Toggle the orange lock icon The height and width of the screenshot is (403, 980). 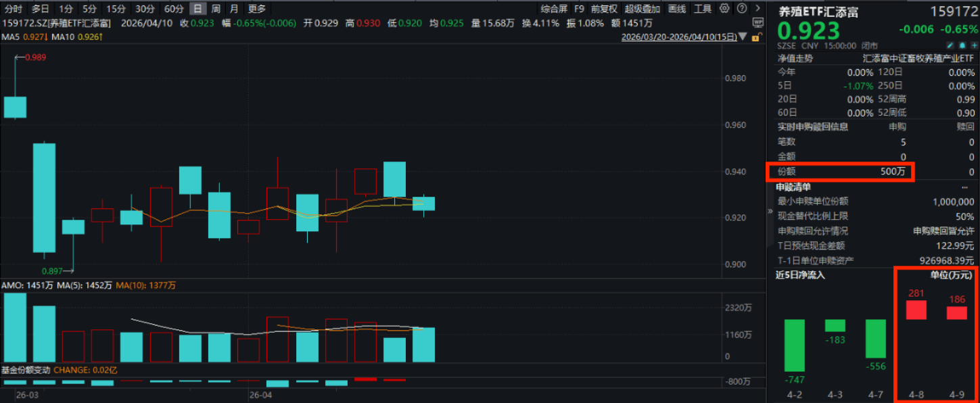pos(757,37)
